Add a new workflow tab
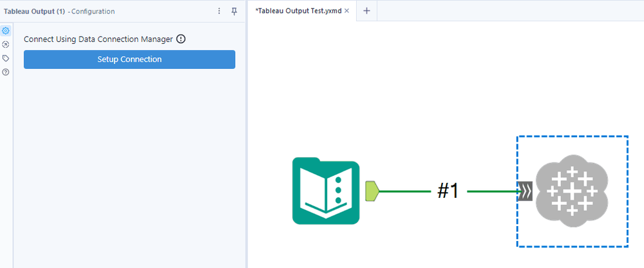 (x=367, y=11)
